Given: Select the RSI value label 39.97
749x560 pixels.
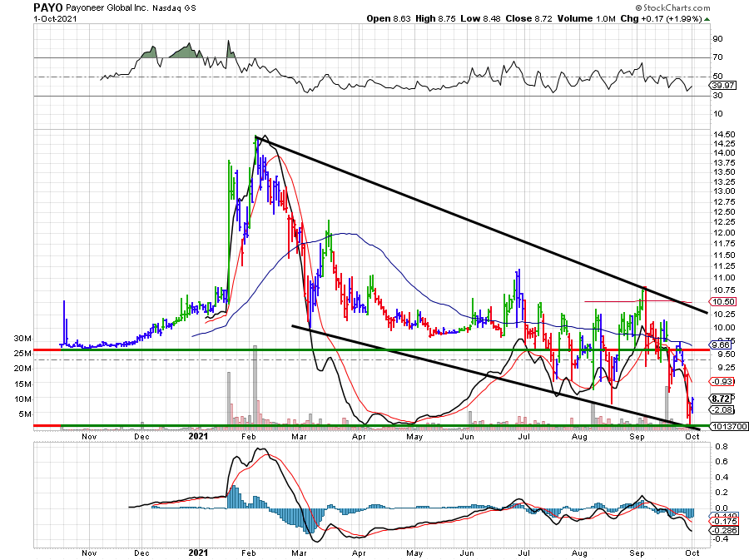Looking at the screenshot, I should click(721, 86).
